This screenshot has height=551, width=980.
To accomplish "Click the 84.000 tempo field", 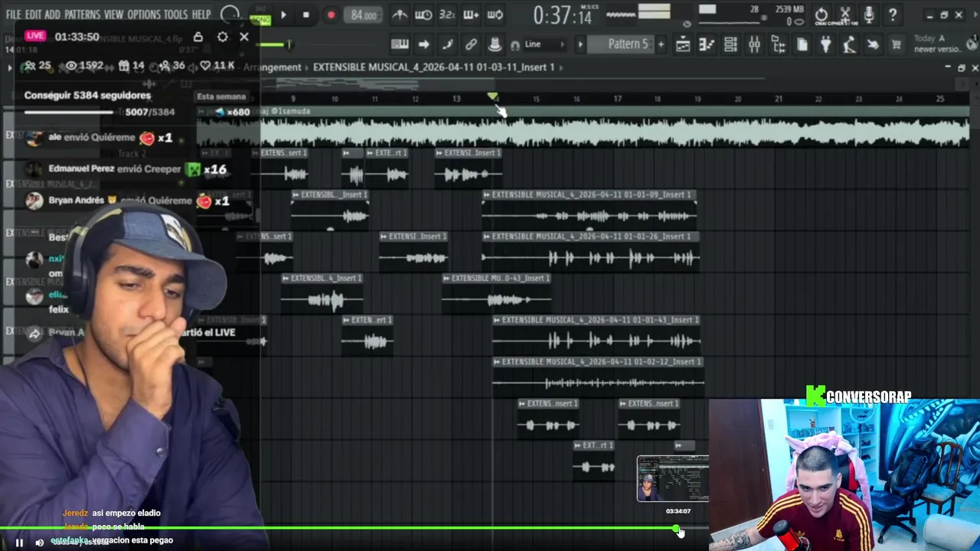I will pos(364,15).
